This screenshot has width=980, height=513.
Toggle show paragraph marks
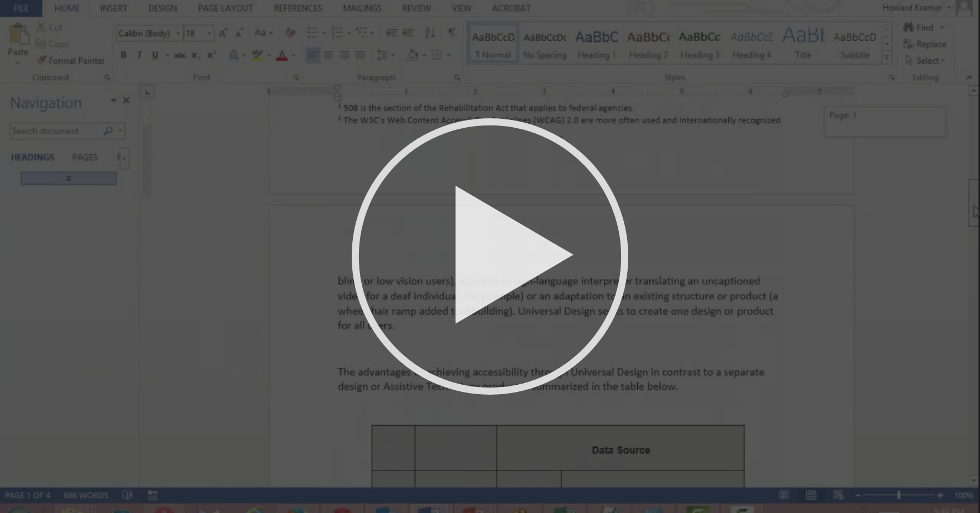click(452, 33)
